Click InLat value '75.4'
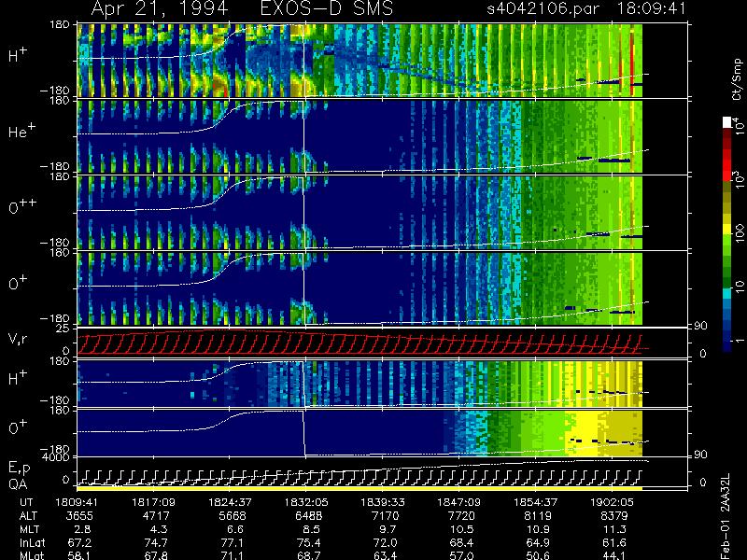Screen dimensions: 747x560 click(x=309, y=542)
